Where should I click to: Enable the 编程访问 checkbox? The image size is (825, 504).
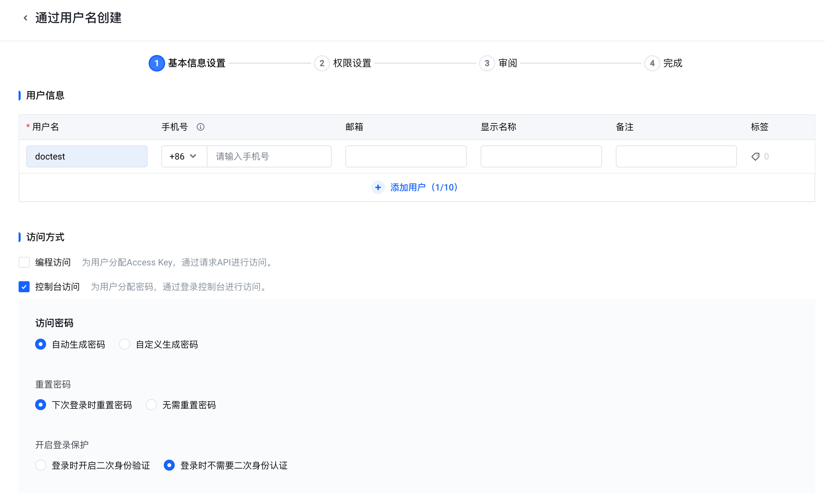click(24, 262)
